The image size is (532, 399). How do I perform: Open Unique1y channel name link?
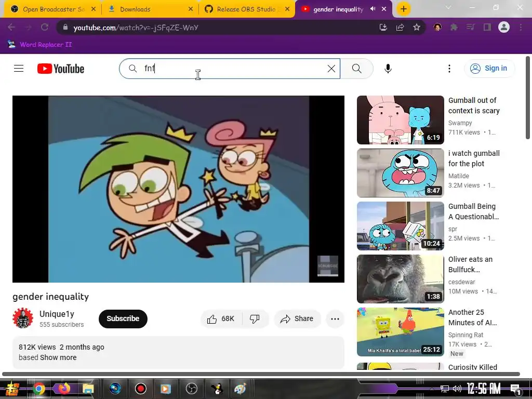(x=57, y=314)
